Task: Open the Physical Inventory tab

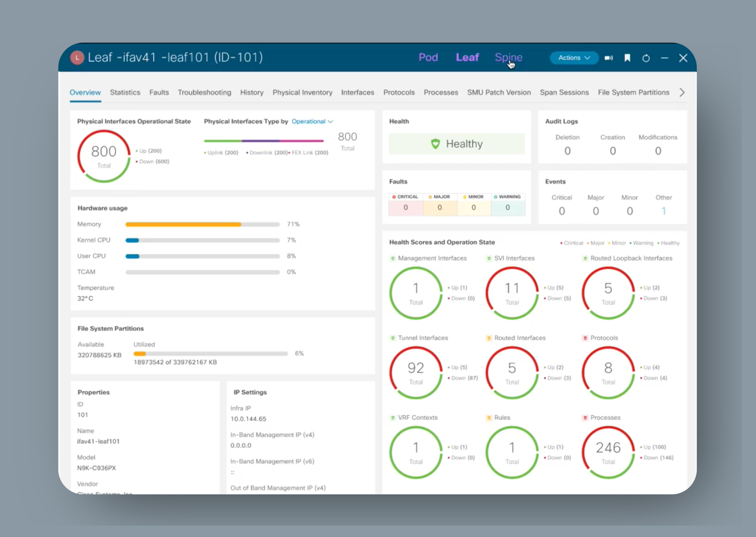Action: tap(302, 92)
